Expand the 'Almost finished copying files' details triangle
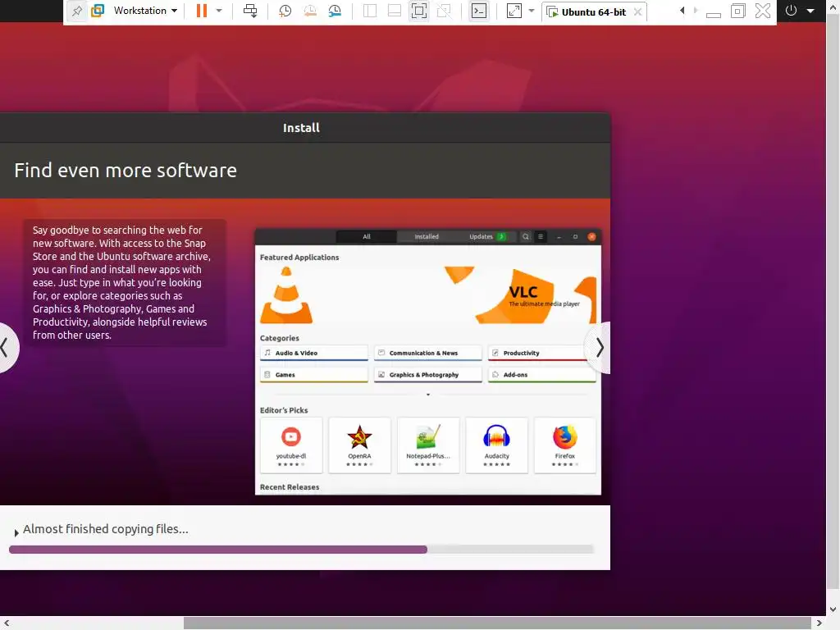The width and height of the screenshot is (840, 630). pyautogui.click(x=16, y=533)
